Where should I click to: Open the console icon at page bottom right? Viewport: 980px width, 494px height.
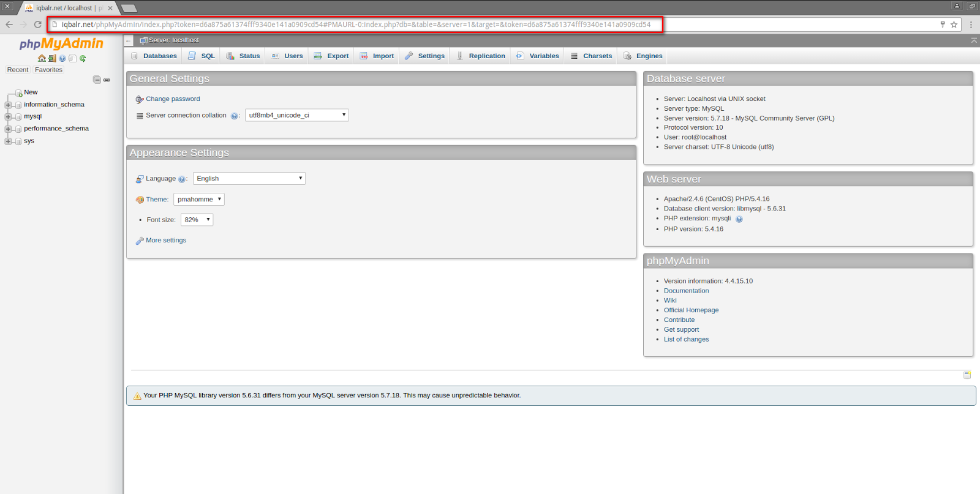pyautogui.click(x=967, y=375)
